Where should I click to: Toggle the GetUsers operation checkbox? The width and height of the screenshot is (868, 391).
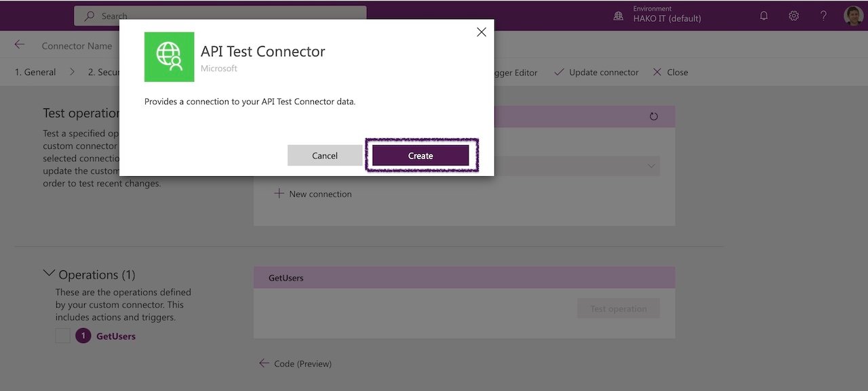(63, 335)
